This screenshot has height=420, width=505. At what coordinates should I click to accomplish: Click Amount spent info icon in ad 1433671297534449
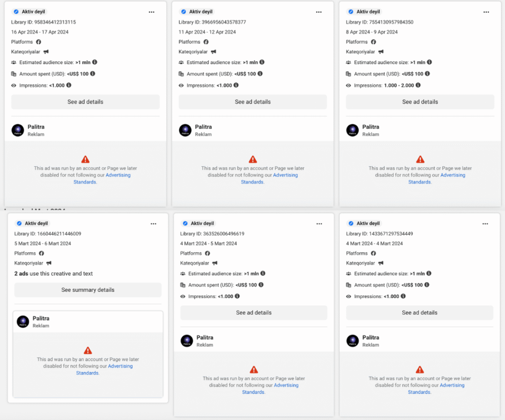pyautogui.click(x=427, y=285)
